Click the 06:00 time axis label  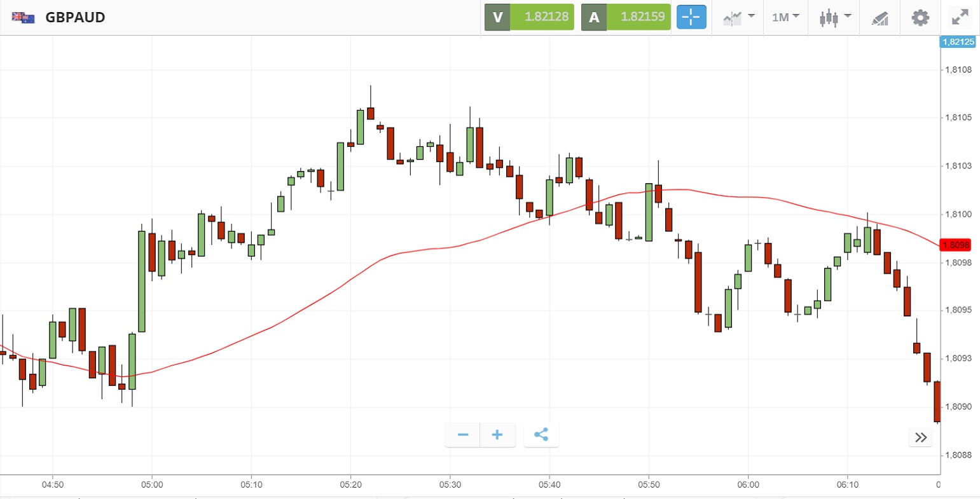click(x=748, y=484)
